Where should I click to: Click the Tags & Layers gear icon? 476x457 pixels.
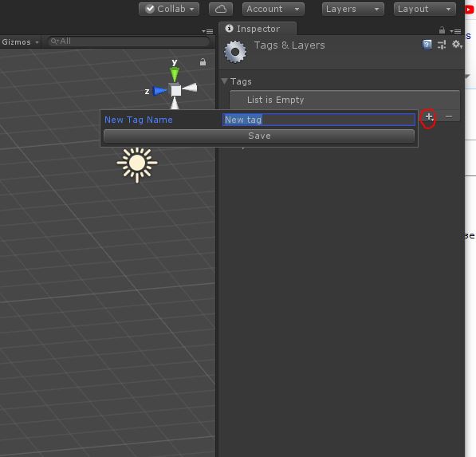pyautogui.click(x=235, y=52)
